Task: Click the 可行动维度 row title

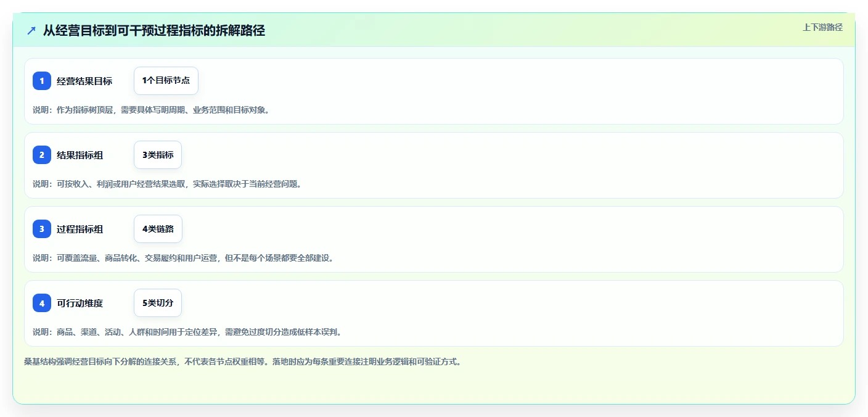Action: [x=80, y=303]
